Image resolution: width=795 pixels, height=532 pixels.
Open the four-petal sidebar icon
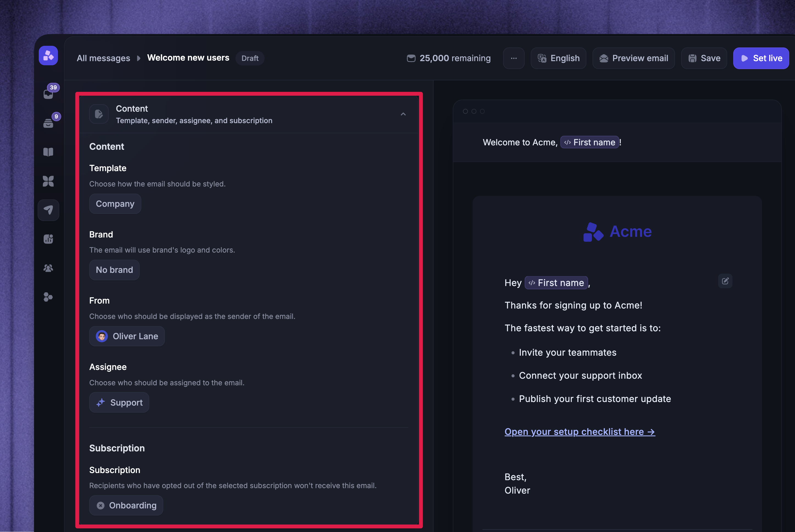point(48,181)
